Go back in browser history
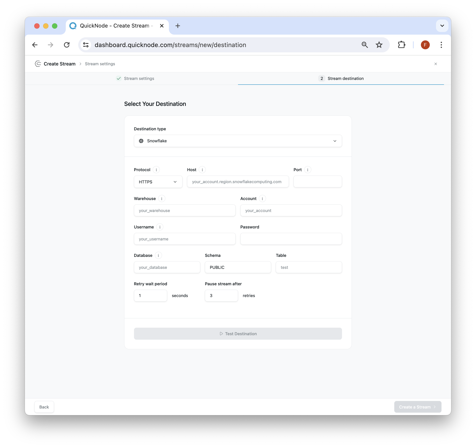The height and width of the screenshot is (448, 476). [x=35, y=45]
